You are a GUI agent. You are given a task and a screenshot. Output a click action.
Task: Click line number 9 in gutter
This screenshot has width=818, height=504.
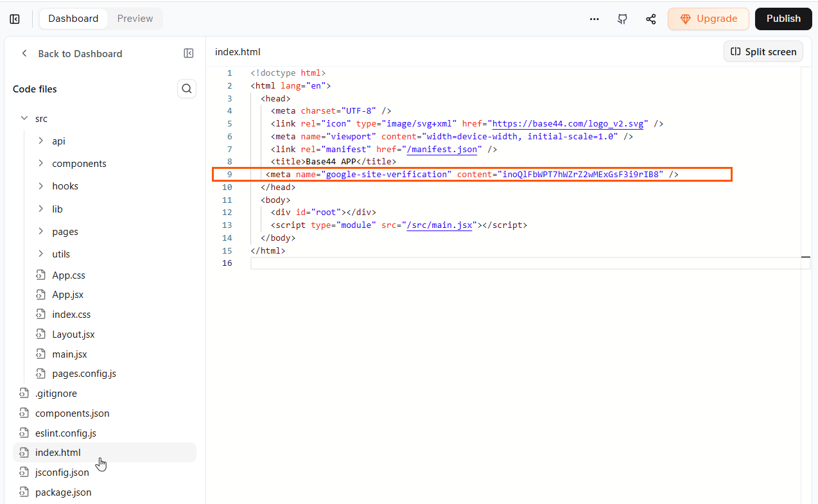[x=229, y=175]
